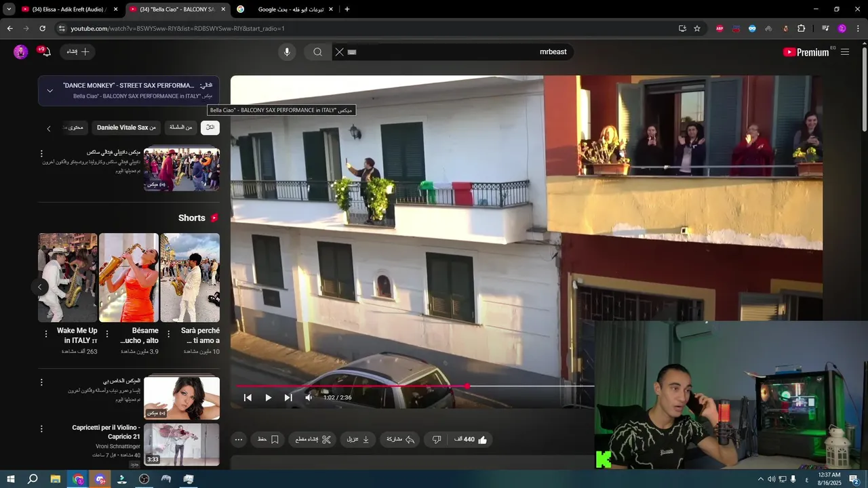Open options for Wake Me Up short
Screen dimensions: 868x488
(46, 334)
